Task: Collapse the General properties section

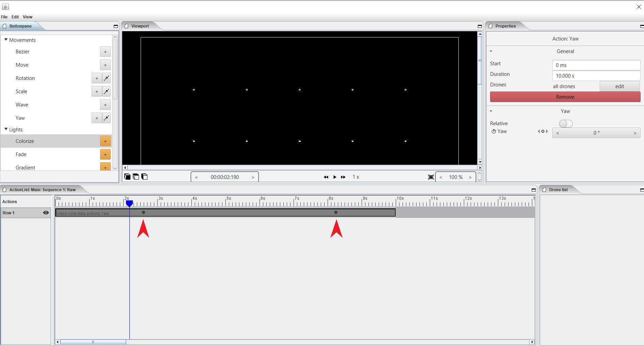Action: pyautogui.click(x=491, y=51)
